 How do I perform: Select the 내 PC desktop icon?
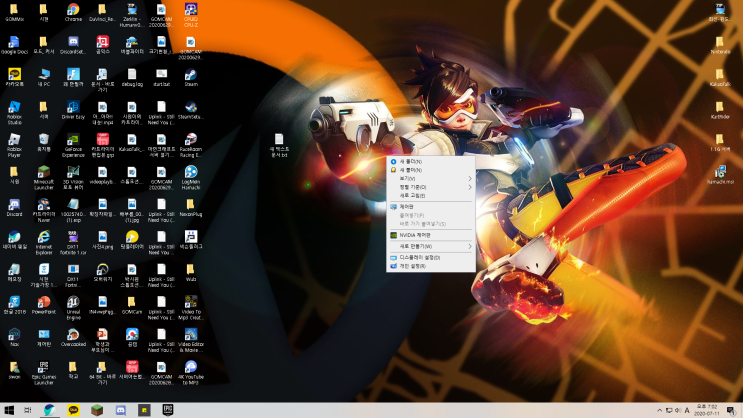point(44,77)
